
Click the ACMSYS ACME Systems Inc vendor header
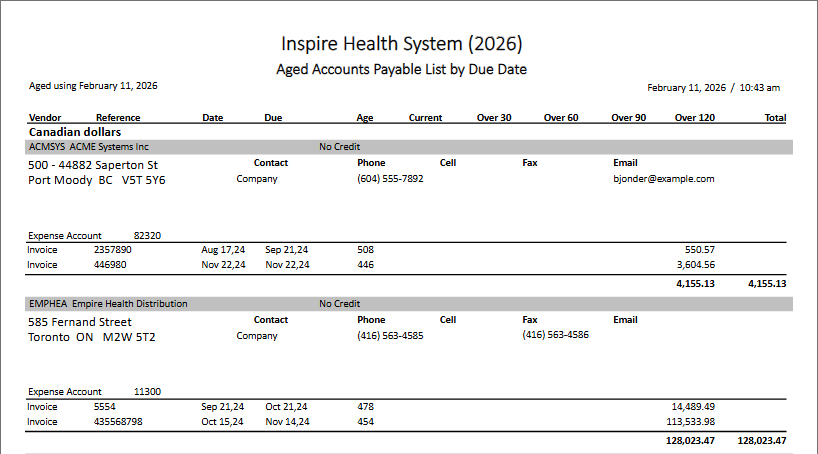click(x=89, y=147)
